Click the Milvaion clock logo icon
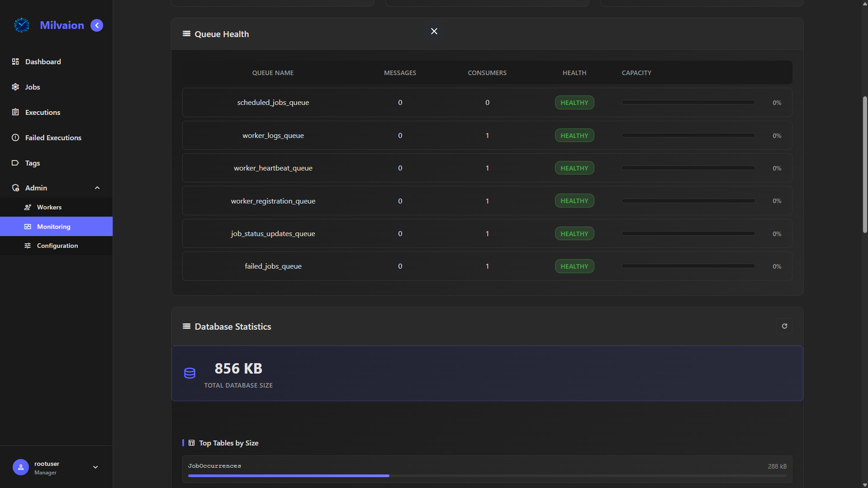 21,25
